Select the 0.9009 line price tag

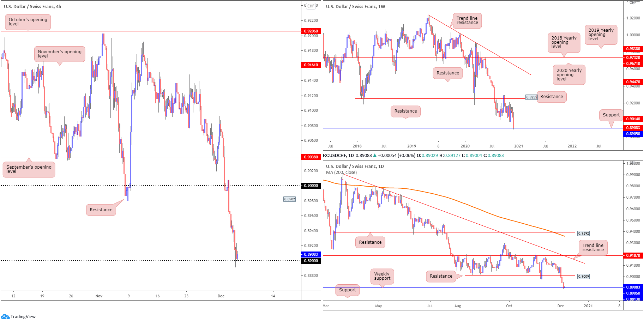click(583, 277)
